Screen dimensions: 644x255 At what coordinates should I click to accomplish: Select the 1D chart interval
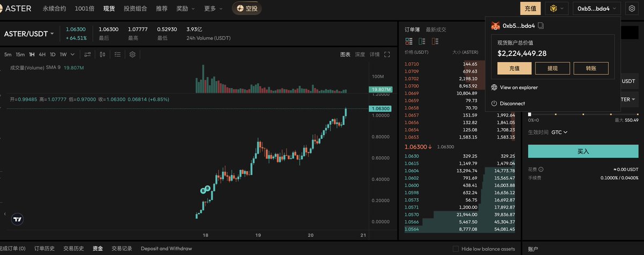coord(53,54)
